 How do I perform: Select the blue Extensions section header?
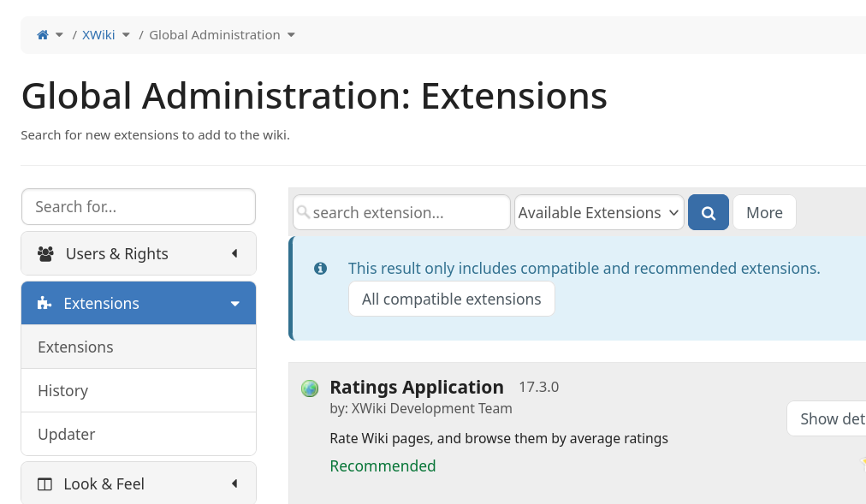(139, 303)
